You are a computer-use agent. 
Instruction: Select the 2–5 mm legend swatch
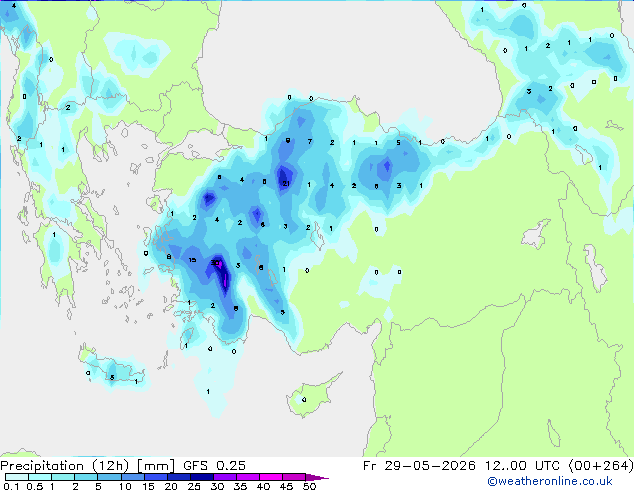86,477
